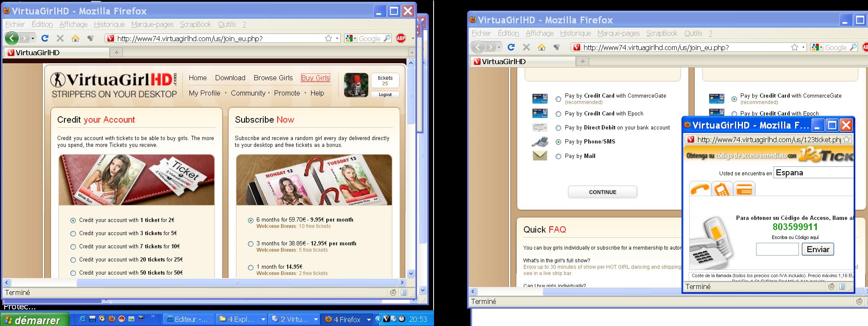Screen dimensions: 868x326
Task: Open back history dropdown in left window
Action: pos(33,38)
